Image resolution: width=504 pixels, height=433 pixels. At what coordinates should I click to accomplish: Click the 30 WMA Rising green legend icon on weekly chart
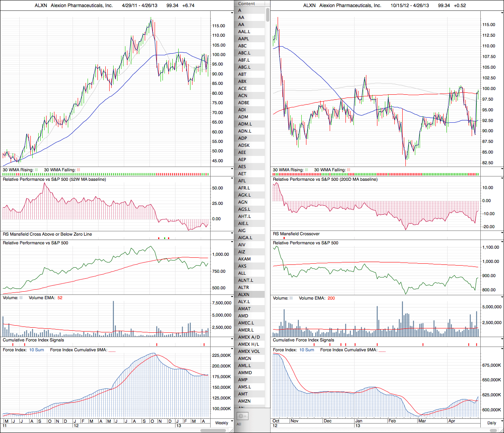click(36, 170)
